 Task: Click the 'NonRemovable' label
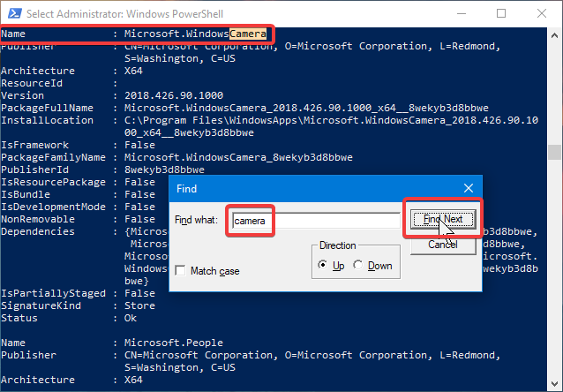click(x=38, y=219)
